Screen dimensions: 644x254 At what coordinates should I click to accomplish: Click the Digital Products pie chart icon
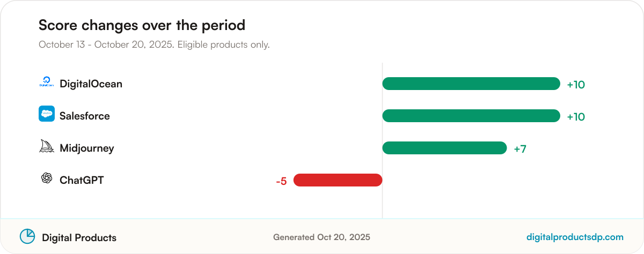[x=27, y=236]
